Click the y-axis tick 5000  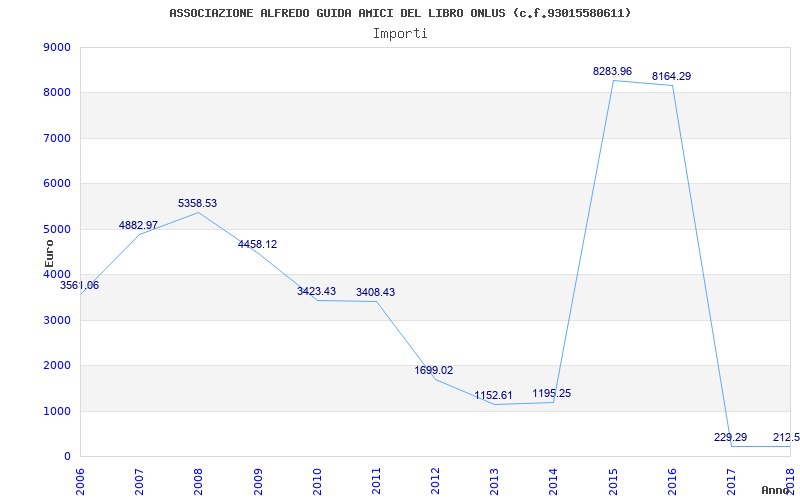point(58,230)
